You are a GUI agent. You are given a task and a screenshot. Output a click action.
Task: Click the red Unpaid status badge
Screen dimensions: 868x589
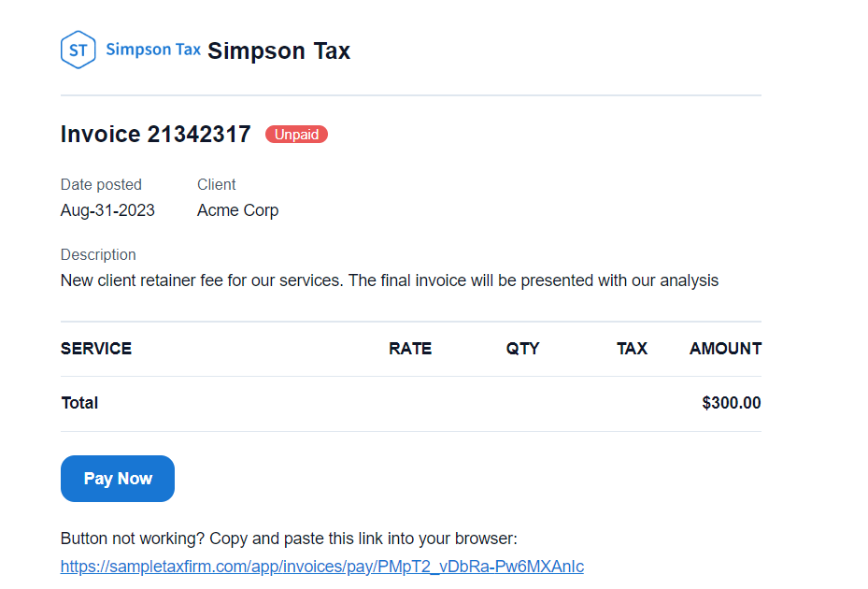(296, 135)
